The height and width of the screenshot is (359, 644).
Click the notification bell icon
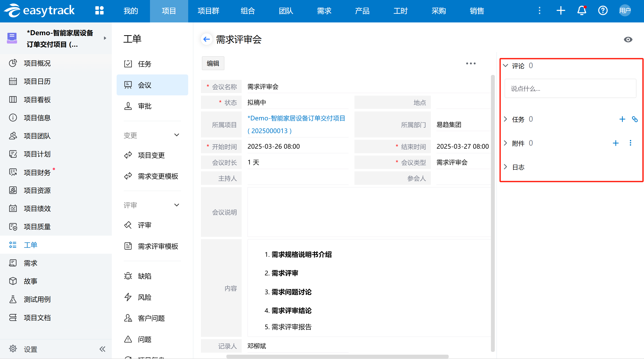pyautogui.click(x=582, y=11)
